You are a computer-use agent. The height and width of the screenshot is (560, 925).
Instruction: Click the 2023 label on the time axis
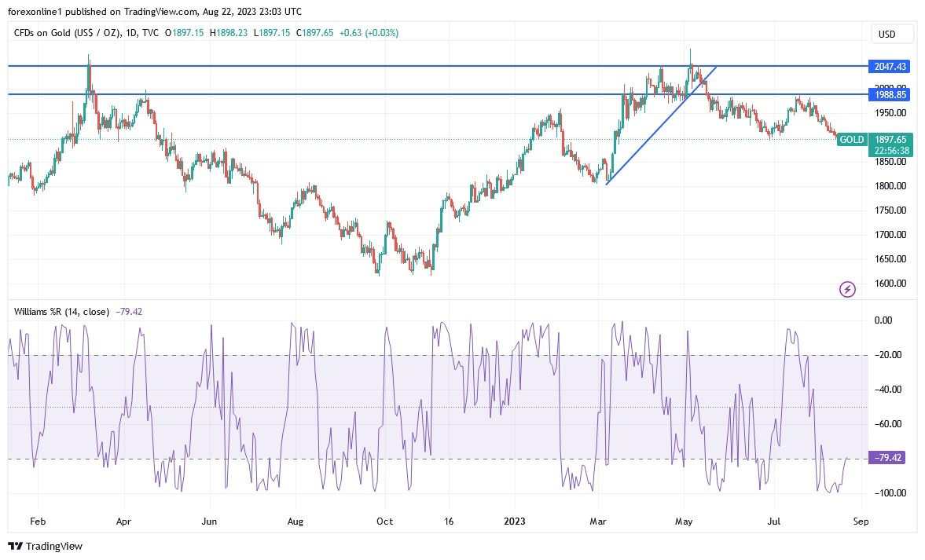click(x=516, y=521)
